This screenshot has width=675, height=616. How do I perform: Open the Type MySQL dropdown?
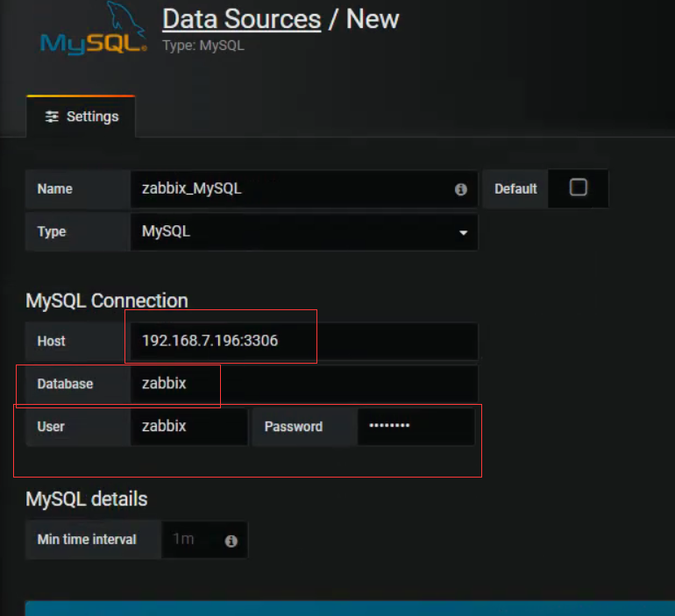304,232
